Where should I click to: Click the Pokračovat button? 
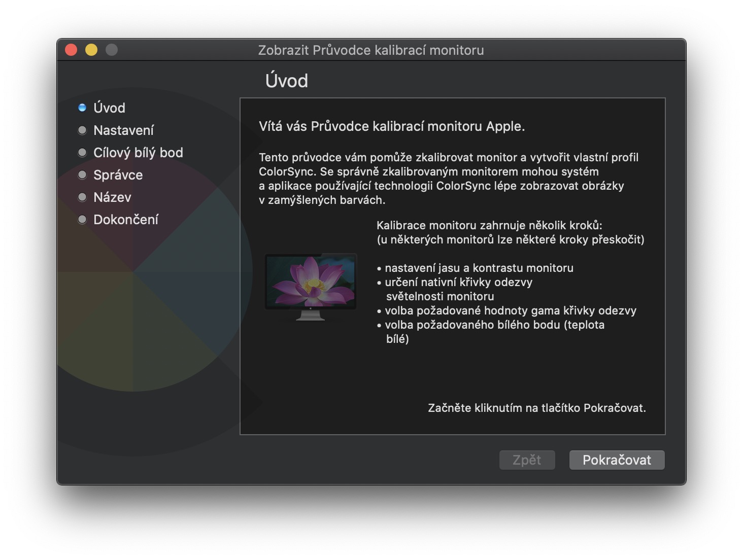click(617, 460)
